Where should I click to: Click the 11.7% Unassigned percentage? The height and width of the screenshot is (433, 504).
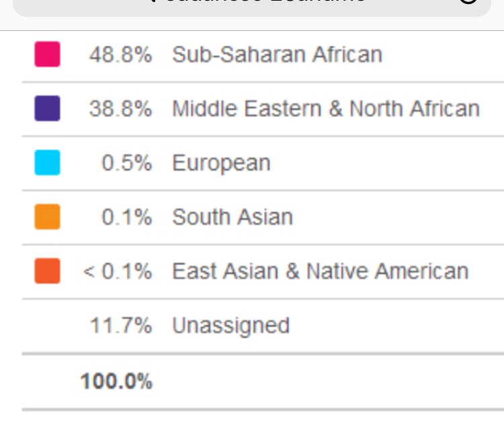pyautogui.click(x=121, y=325)
